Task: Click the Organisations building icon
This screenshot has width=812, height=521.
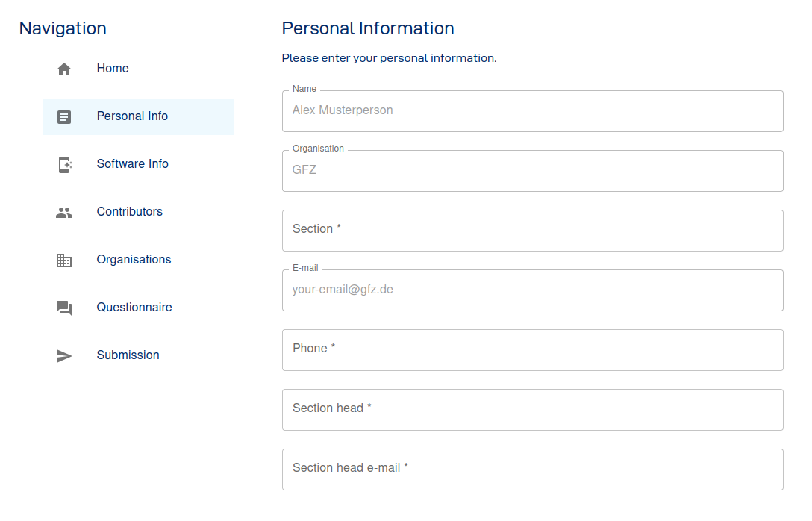Action: 64,260
